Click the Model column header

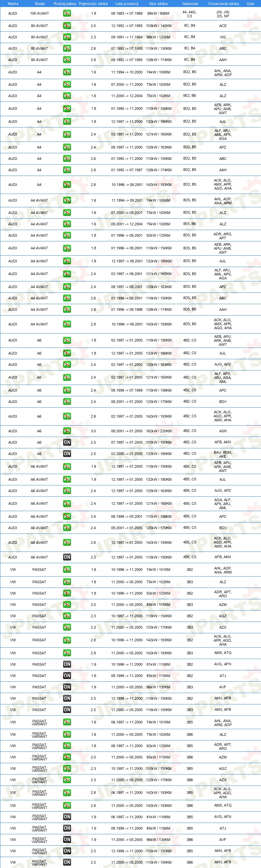[40, 4]
